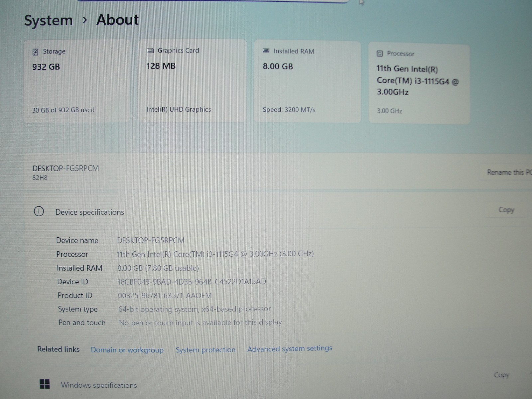Open the Installed RAM 8.00 GB card

[308, 82]
